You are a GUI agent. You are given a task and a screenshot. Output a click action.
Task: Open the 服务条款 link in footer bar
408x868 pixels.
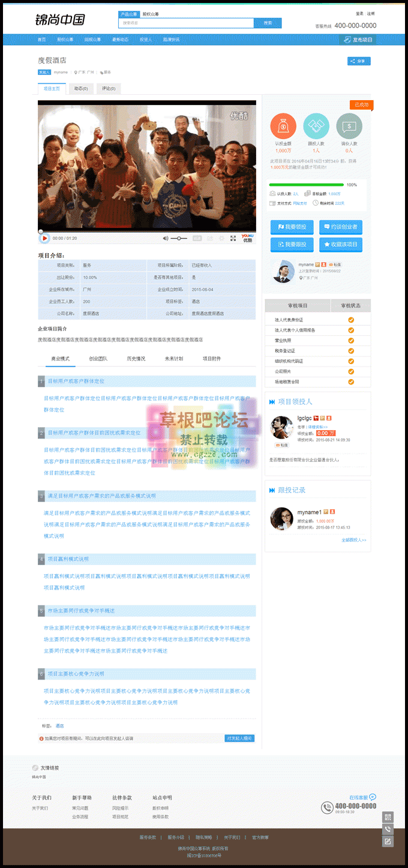148,837
